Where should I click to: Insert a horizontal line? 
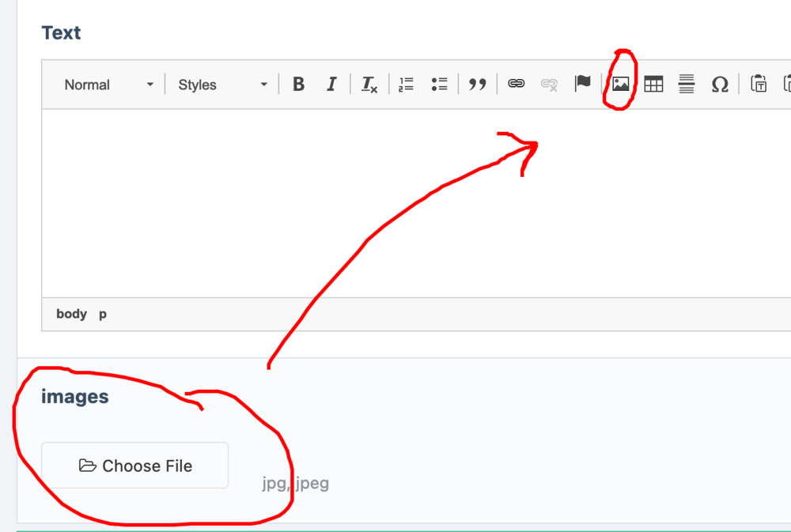pos(687,85)
